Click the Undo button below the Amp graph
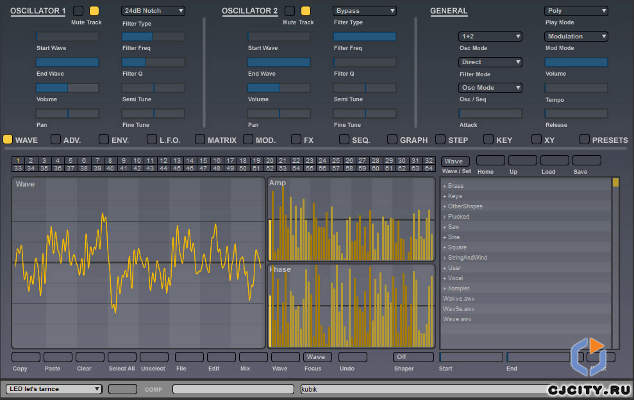Viewport: 634px width, 400px height. pyautogui.click(x=352, y=357)
